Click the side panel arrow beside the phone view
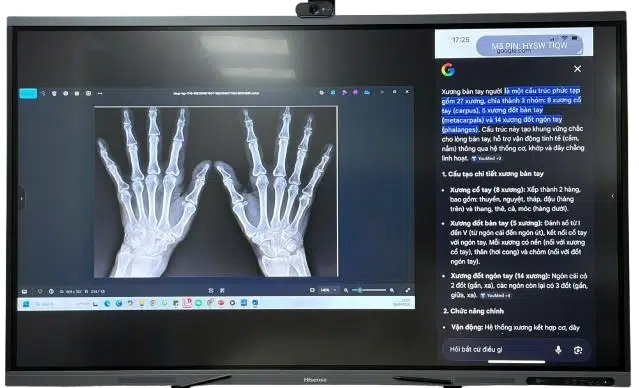This screenshot has width=639, height=388. pyautogui.click(x=613, y=196)
